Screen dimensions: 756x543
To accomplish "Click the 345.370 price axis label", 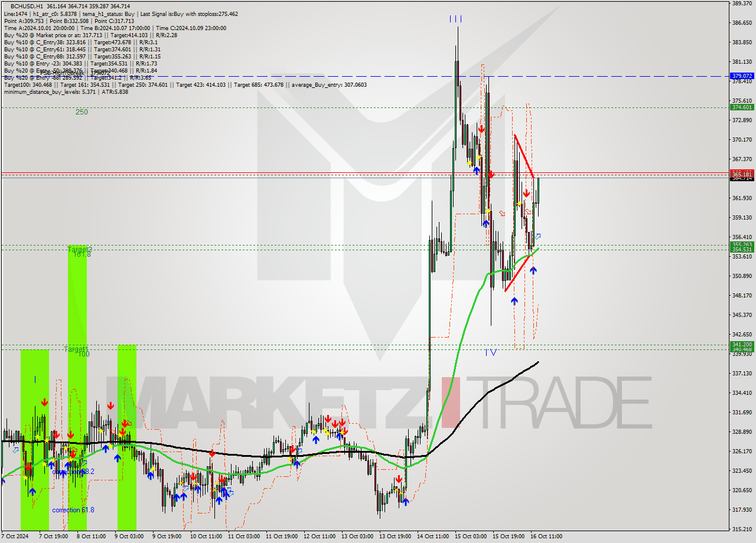I will [x=742, y=315].
